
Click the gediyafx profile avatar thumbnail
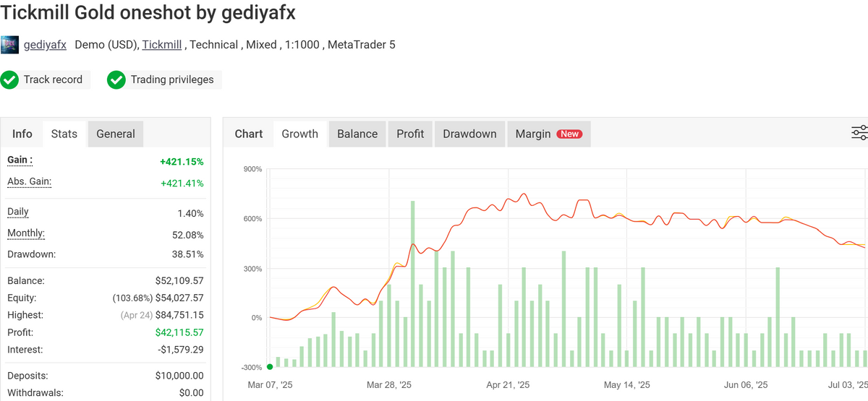tap(9, 45)
